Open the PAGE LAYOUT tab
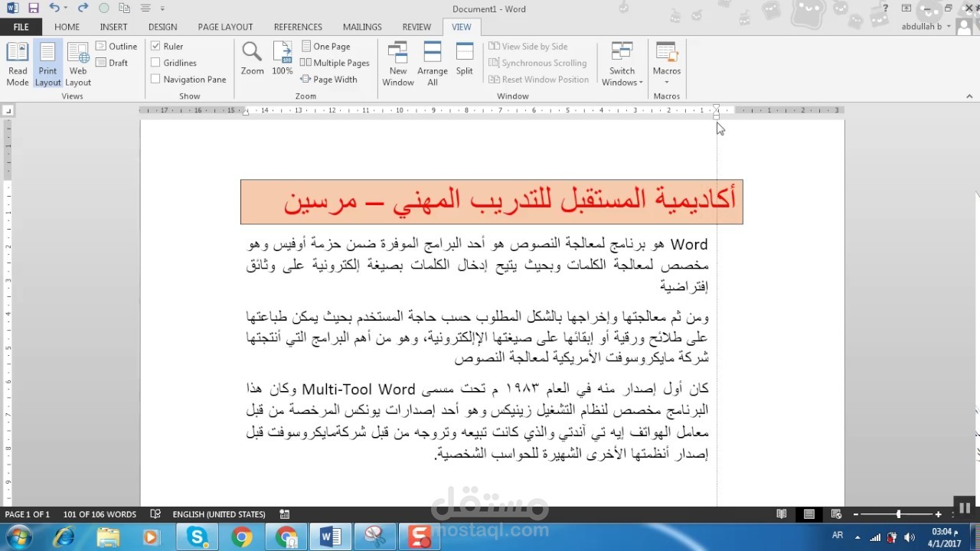Screen dimensions: 980x551 [225, 27]
